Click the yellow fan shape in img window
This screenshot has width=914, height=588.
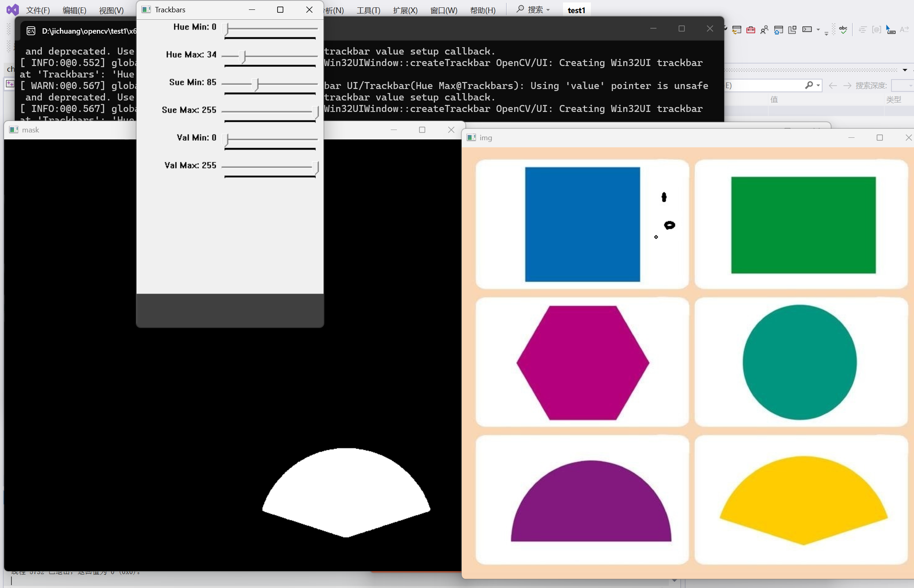pos(804,500)
